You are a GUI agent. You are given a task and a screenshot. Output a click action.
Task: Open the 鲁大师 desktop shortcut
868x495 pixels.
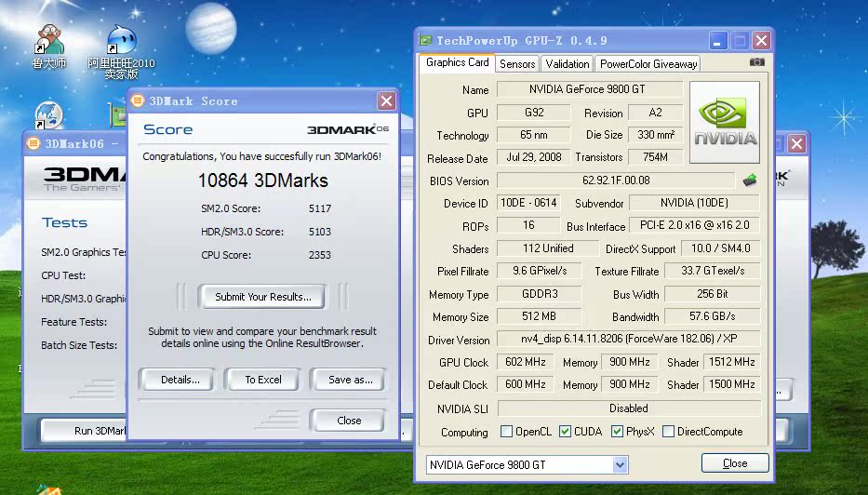pos(49,39)
